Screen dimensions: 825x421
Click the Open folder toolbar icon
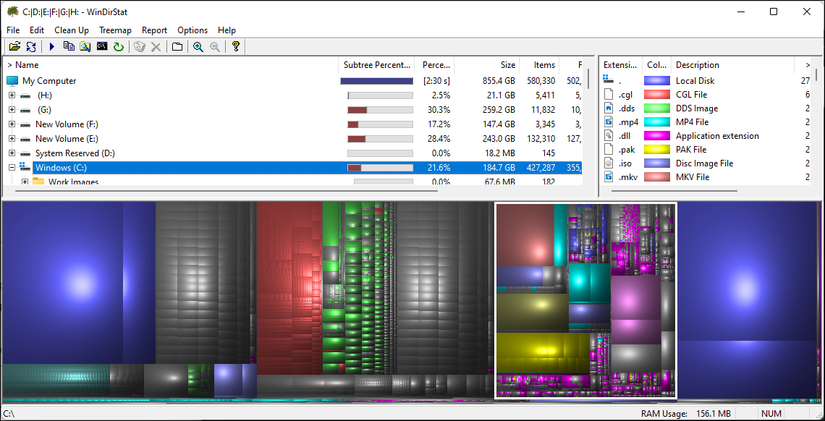(x=14, y=47)
